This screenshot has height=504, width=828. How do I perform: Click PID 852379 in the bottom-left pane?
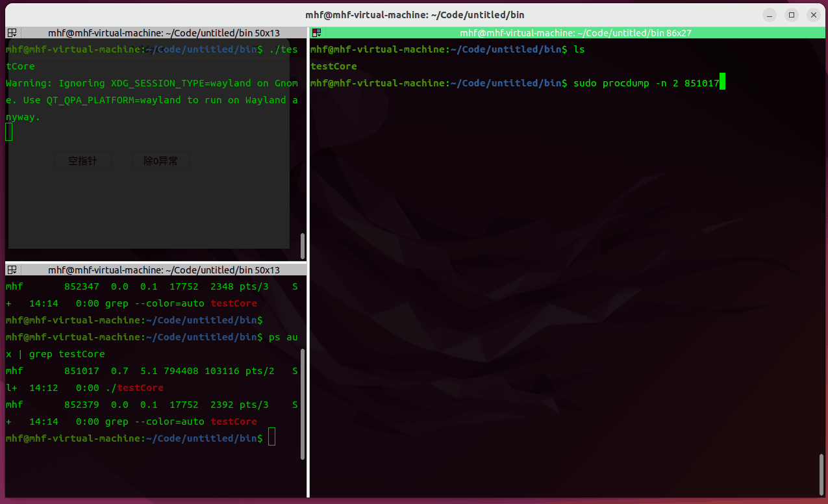[x=82, y=405]
